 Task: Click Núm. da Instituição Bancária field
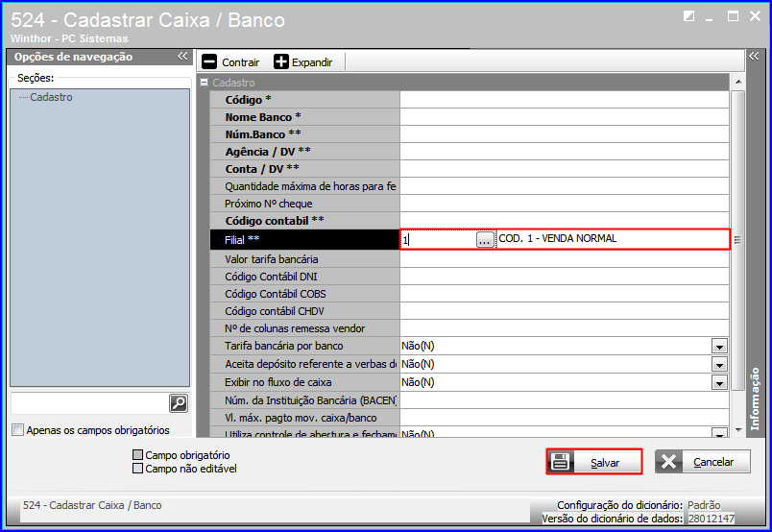(x=565, y=400)
